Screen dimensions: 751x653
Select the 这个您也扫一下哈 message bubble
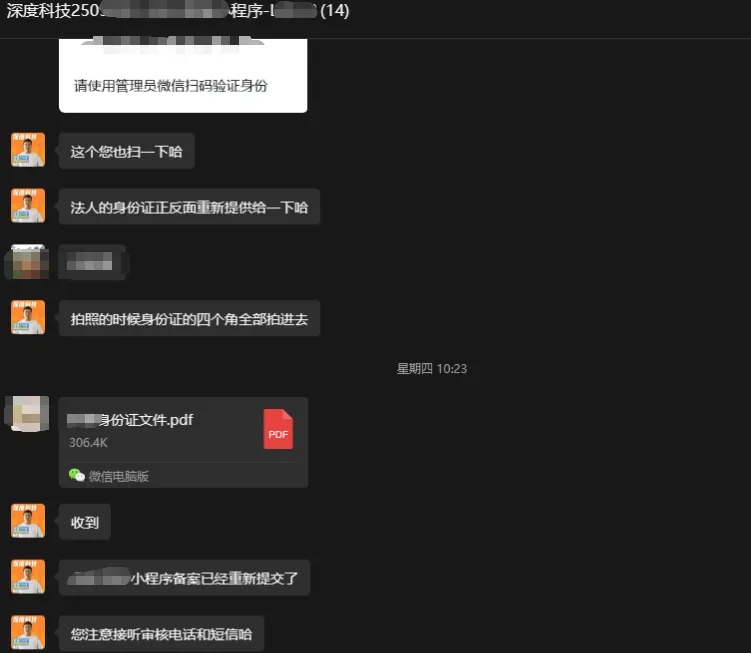click(126, 151)
